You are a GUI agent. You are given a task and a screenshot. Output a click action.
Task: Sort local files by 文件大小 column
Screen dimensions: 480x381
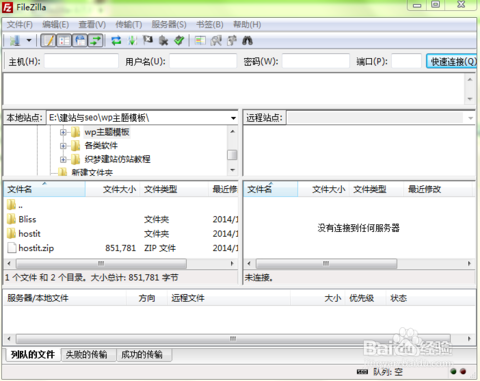point(113,189)
